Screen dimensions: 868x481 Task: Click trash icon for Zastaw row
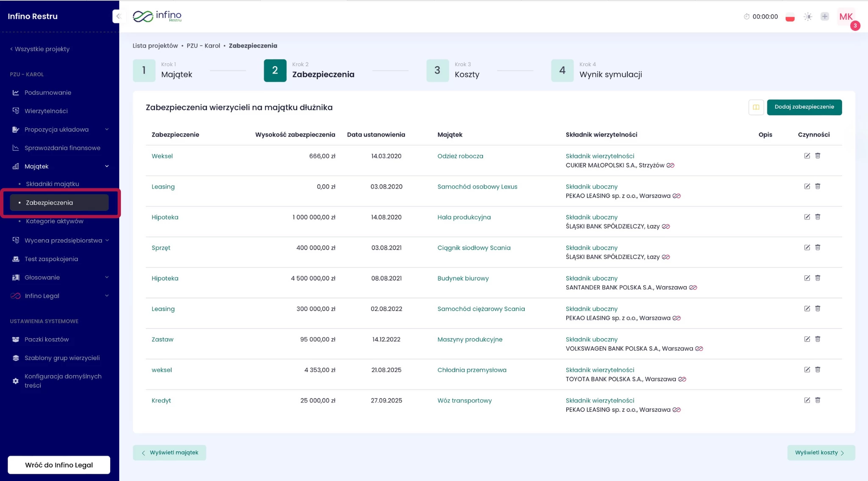click(x=818, y=339)
